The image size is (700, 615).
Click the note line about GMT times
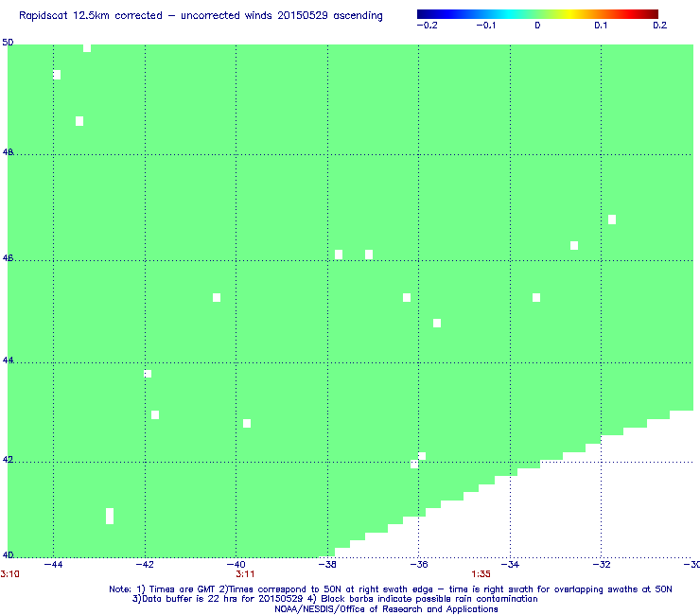[x=391, y=589]
